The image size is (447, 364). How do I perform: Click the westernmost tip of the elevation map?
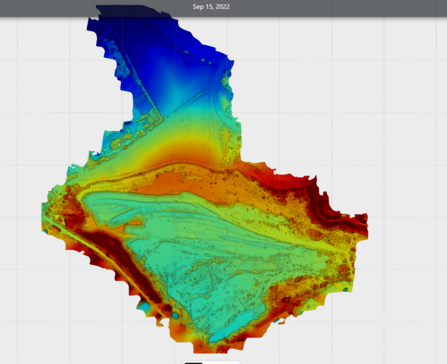(x=43, y=213)
